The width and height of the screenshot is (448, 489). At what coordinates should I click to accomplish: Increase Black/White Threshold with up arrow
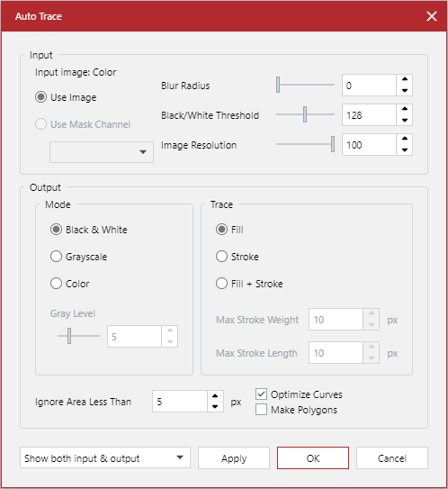pos(405,110)
